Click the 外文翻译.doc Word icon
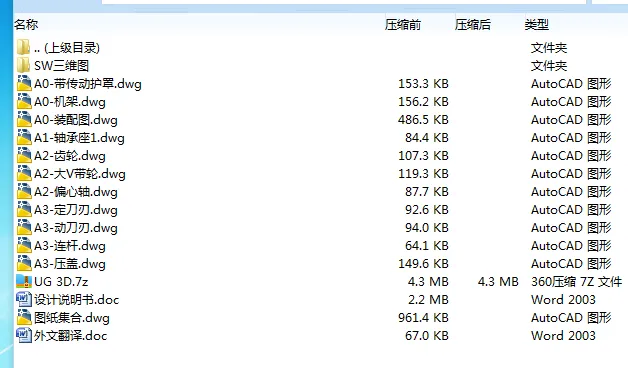This screenshot has width=628, height=368. pos(24,336)
